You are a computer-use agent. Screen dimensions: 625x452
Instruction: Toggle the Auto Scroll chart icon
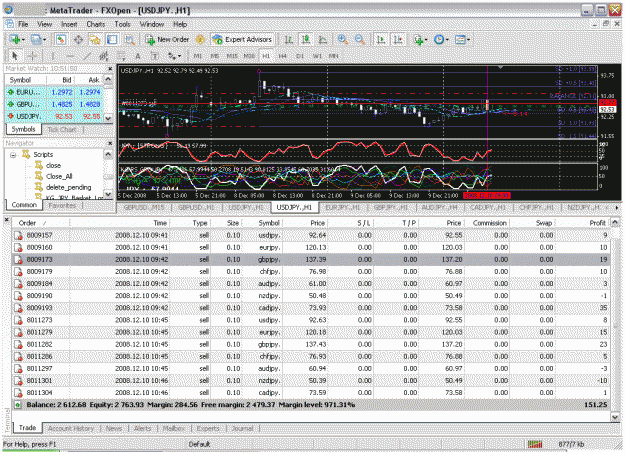point(381,39)
